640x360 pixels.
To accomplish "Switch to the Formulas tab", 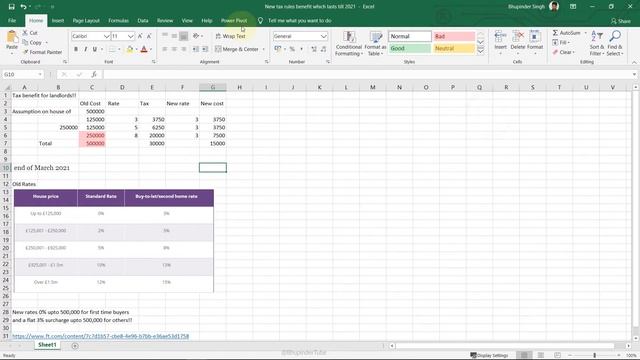I will (x=118, y=20).
